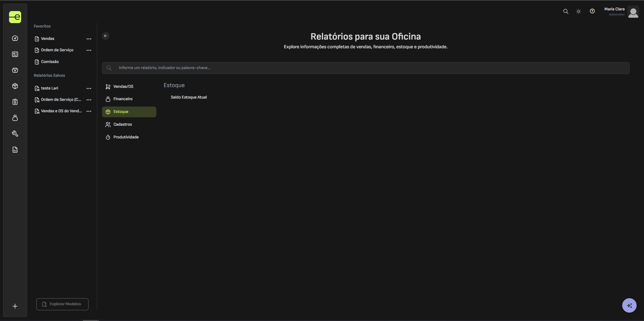This screenshot has height=321, width=644.
Task: Toggle the light/dark theme sun icon
Action: click(579, 11)
